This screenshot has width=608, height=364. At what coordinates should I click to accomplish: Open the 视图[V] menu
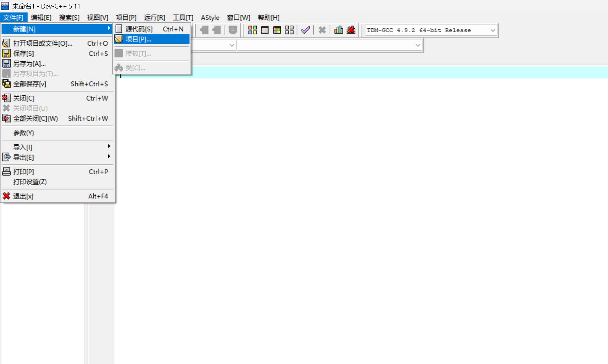(97, 17)
